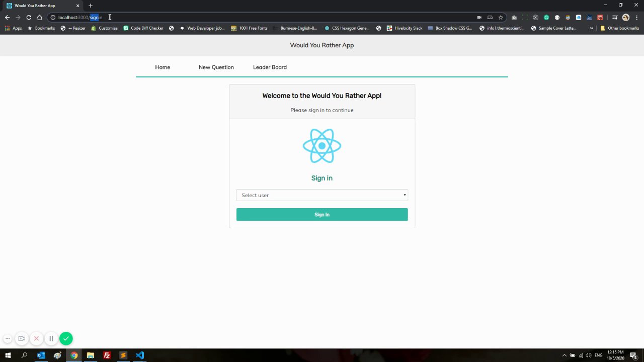This screenshot has height=362, width=644.
Task: Reload the page with refresh icon
Action: tap(29, 17)
